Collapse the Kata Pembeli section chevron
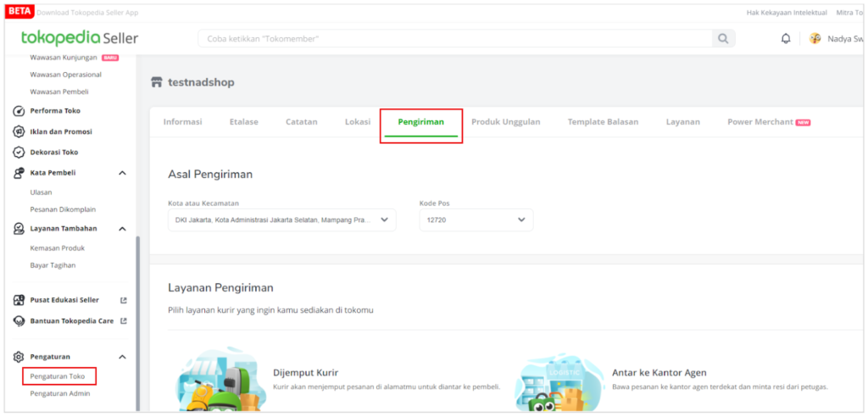 (x=122, y=173)
